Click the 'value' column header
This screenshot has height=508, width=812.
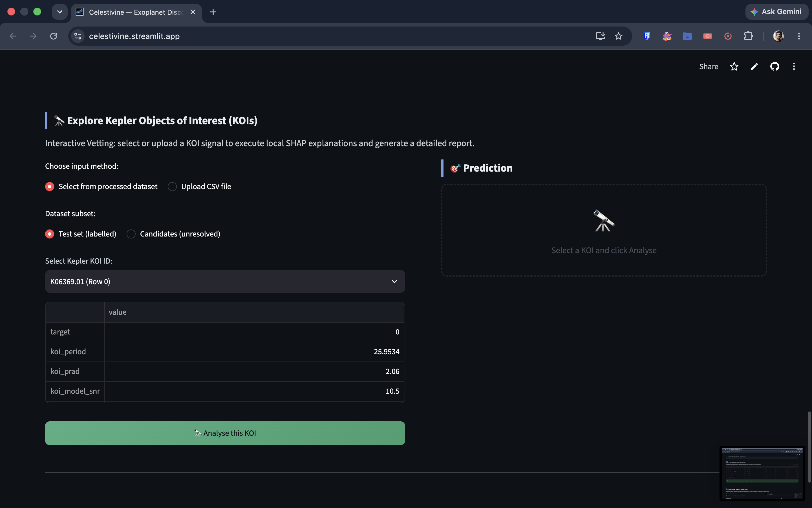(x=254, y=312)
